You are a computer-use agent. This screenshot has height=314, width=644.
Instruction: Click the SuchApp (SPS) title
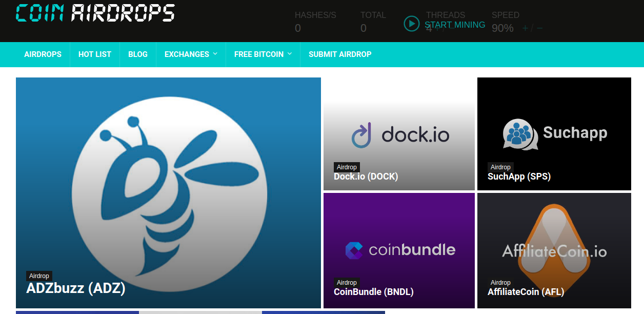pos(519,176)
